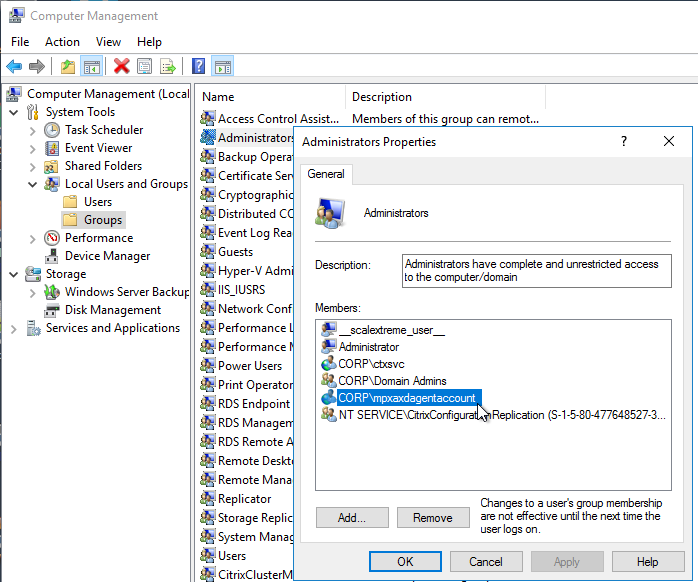This screenshot has width=698, height=582.
Task: Click the up one level folder icon
Action: 68,67
